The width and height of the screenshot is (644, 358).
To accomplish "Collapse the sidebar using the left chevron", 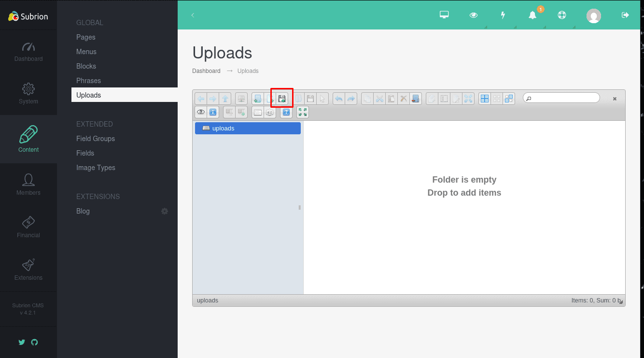I will 193,15.
